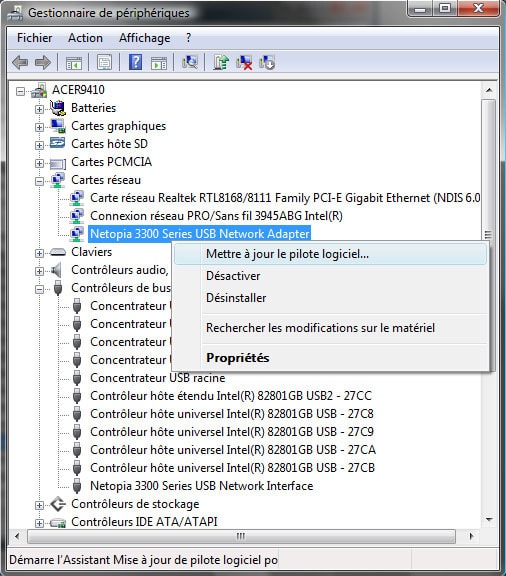Image resolution: width=506 pixels, height=576 pixels.
Task: Choose Rechercher les modifications sur le matériel
Action: tap(331, 328)
